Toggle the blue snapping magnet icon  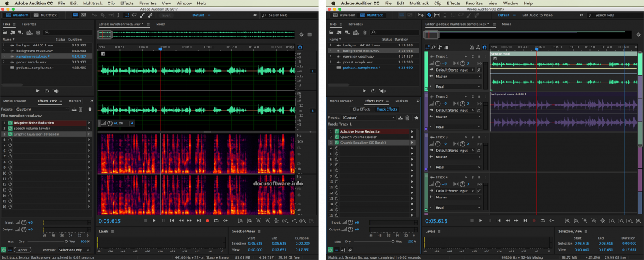pyautogui.click(x=483, y=47)
